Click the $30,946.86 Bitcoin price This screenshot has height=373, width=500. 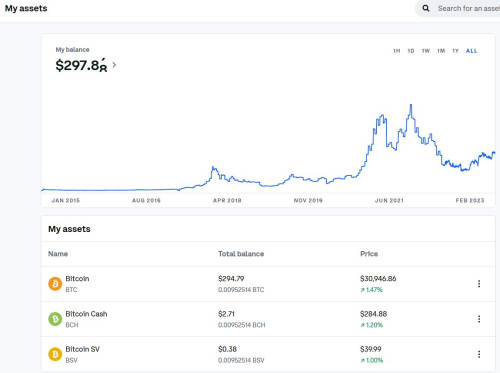click(378, 279)
